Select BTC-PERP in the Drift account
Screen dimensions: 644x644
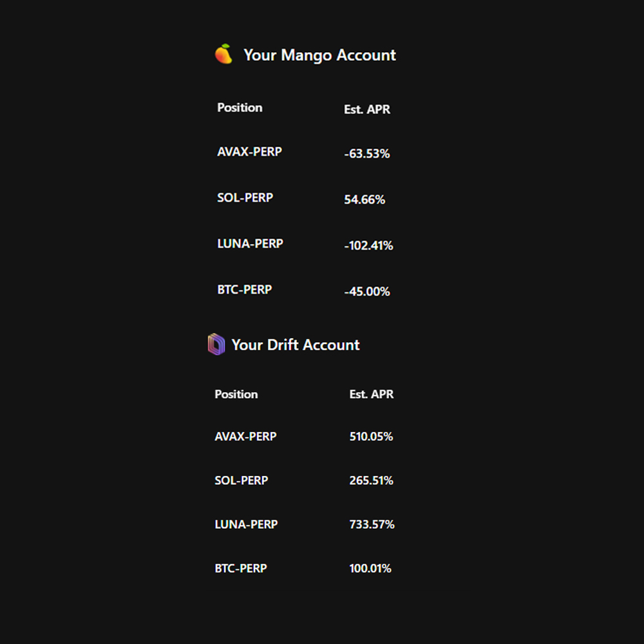point(241,568)
